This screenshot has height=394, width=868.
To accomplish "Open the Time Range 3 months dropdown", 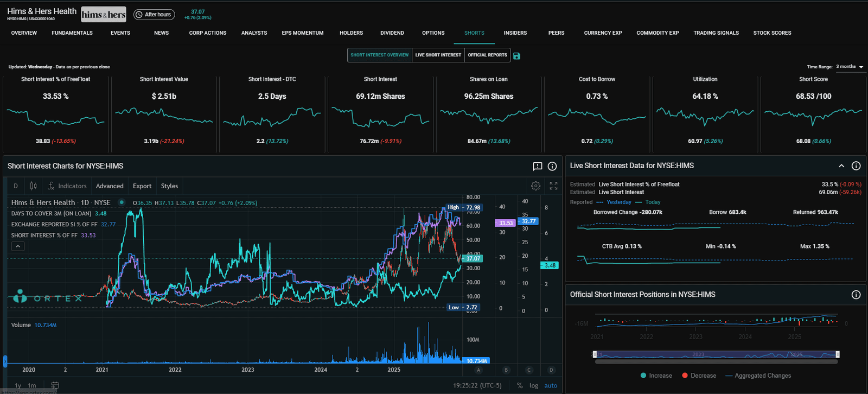I will [850, 67].
